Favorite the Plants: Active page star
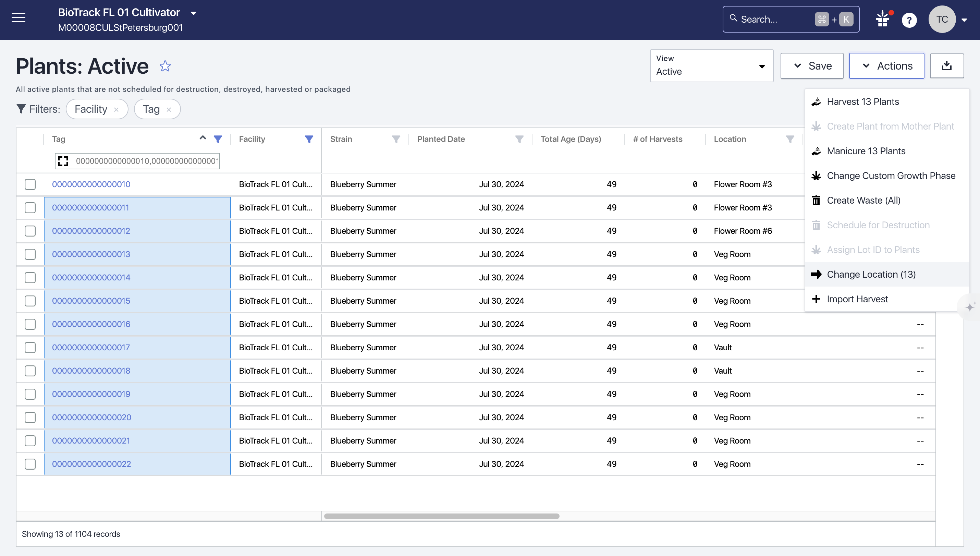980x556 pixels. (165, 66)
